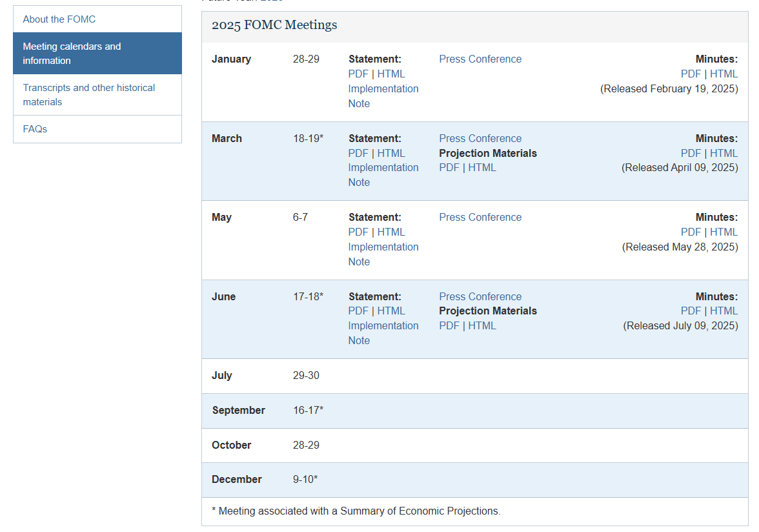Image resolution: width=759 pixels, height=532 pixels.
Task: Watch January Press Conference
Action: pyautogui.click(x=480, y=59)
